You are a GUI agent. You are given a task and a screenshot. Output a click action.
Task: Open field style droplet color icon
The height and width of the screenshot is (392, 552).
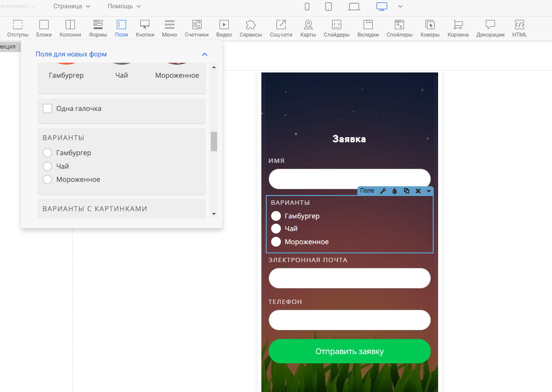tap(395, 191)
